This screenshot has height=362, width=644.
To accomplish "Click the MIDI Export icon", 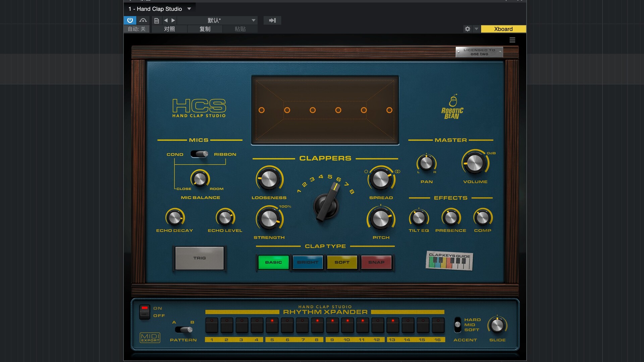I will [150, 338].
